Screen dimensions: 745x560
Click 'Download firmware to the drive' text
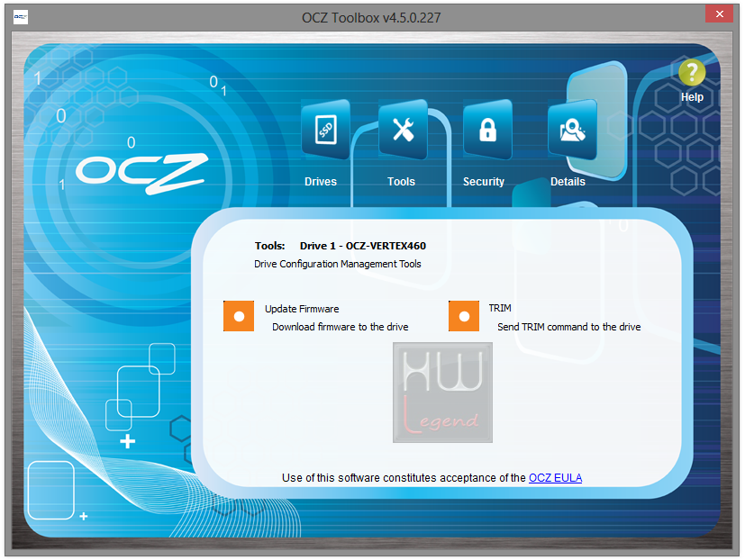point(341,327)
